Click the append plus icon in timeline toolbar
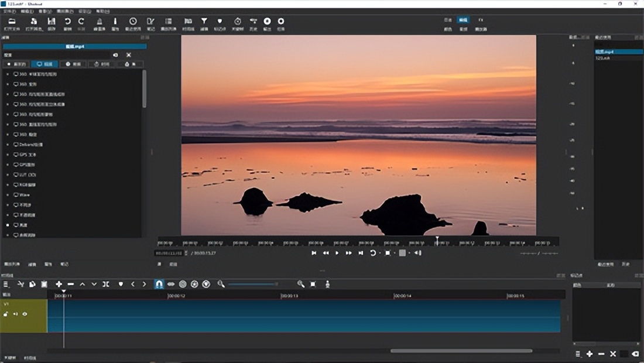Screen dimensions: 644x363 point(59,284)
